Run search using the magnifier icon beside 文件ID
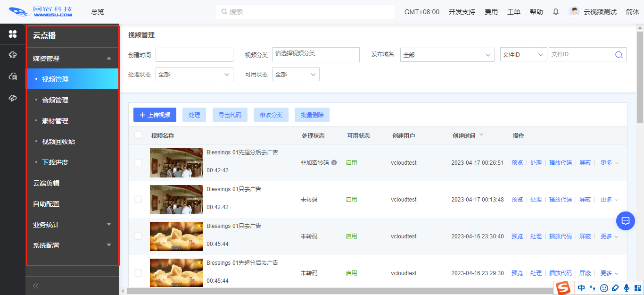 619,55
